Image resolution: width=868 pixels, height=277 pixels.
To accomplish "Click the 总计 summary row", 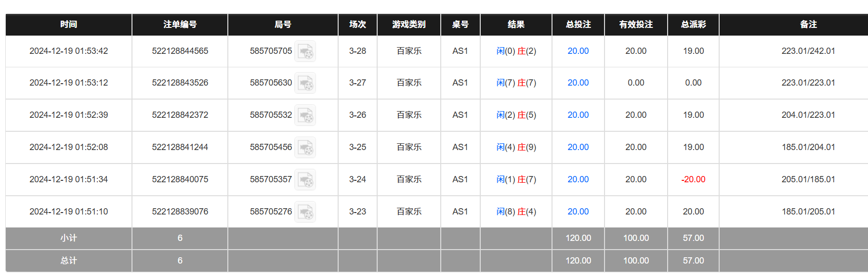I will 68,260.
